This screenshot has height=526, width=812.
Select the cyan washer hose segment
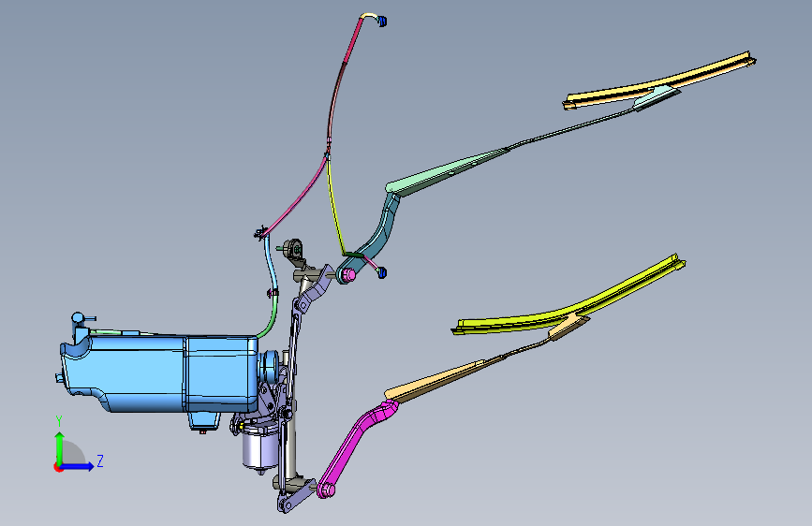pyautogui.click(x=272, y=264)
